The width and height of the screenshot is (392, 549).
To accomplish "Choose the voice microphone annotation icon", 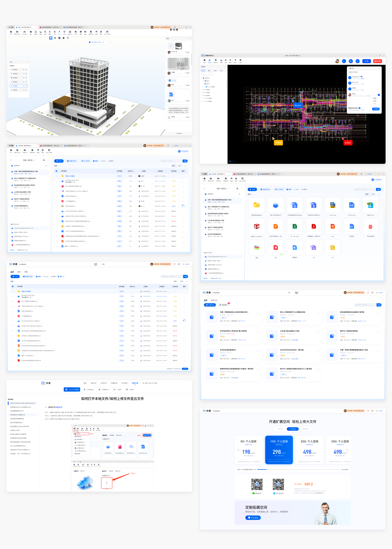I will (55, 38).
